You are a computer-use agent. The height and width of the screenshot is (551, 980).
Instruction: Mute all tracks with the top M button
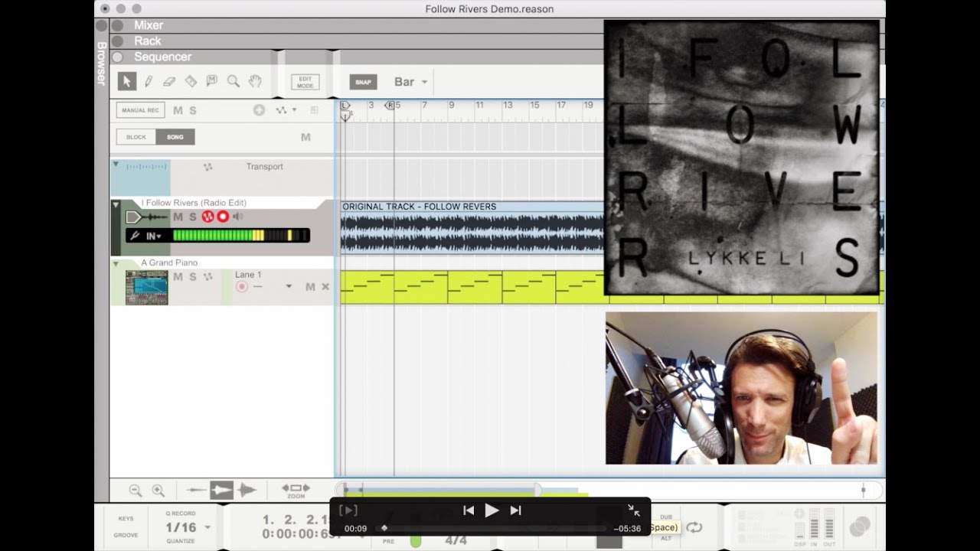(x=178, y=110)
